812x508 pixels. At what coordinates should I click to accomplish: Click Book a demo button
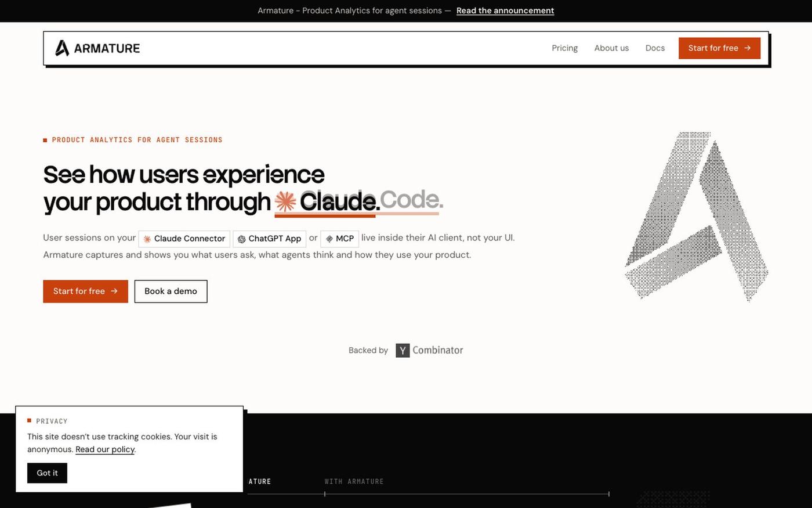[171, 291]
